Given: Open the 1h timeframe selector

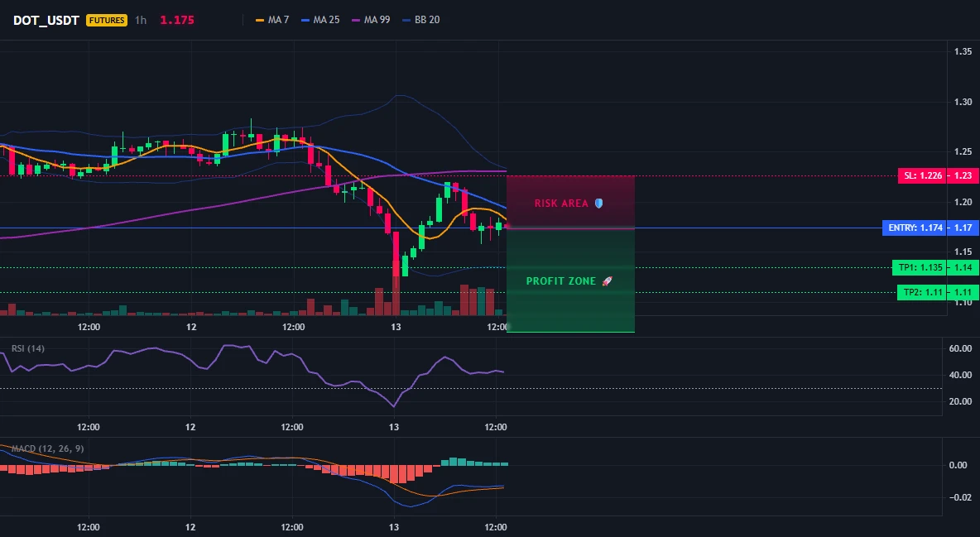Looking at the screenshot, I should pos(141,20).
